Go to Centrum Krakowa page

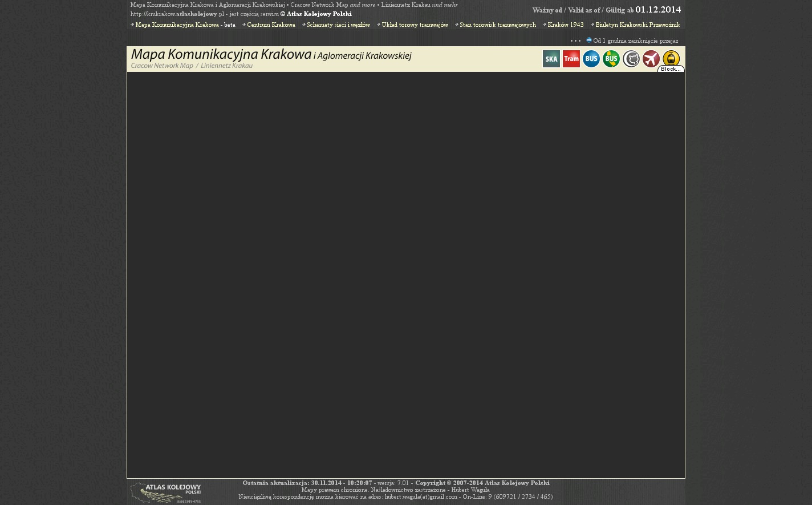click(x=271, y=25)
